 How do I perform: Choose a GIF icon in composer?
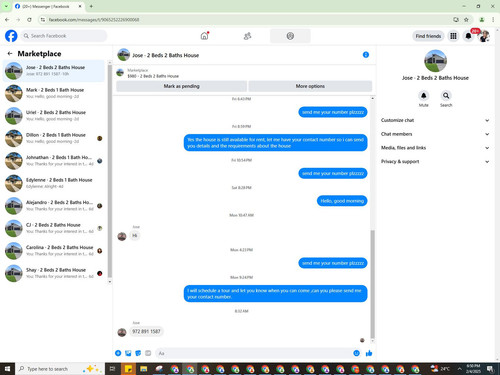pyautogui.click(x=148, y=353)
